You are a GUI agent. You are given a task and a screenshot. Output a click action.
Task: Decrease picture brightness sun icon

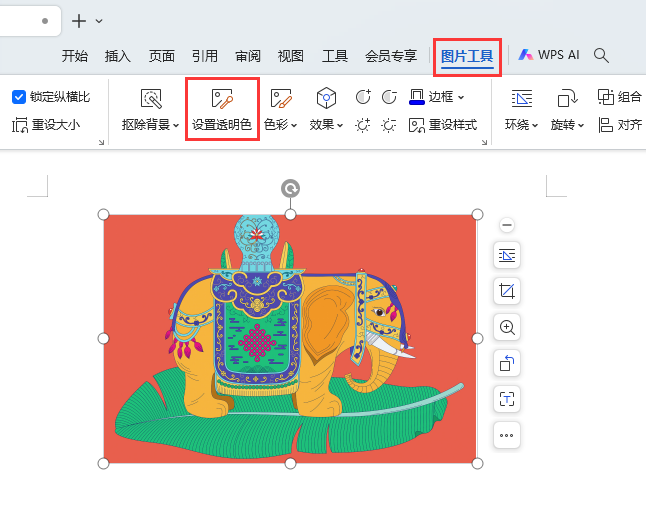click(389, 125)
